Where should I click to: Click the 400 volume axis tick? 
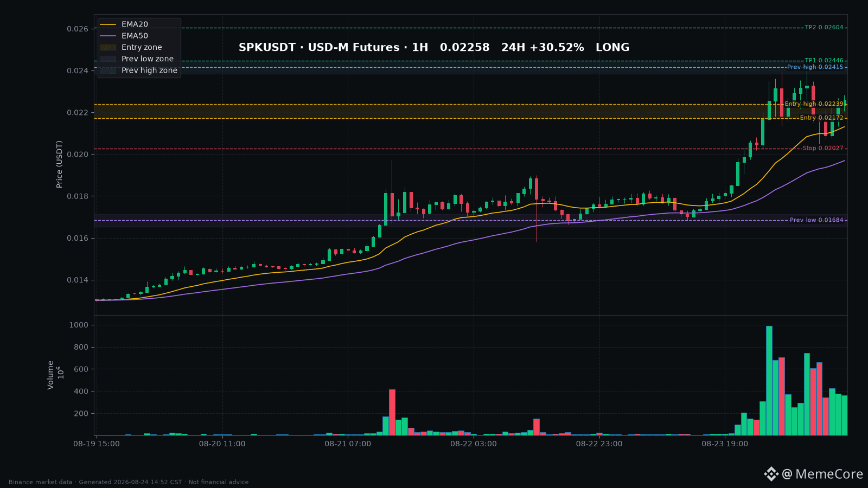(81, 391)
